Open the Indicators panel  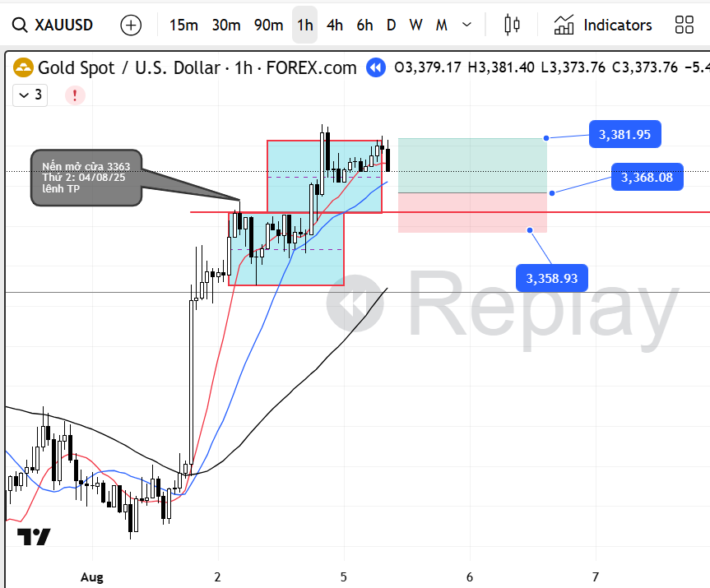(x=603, y=25)
